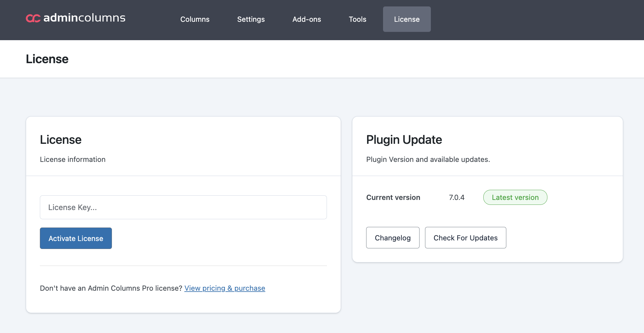Focus the License Key input field
Screen dimensions: 644x333
click(183, 207)
